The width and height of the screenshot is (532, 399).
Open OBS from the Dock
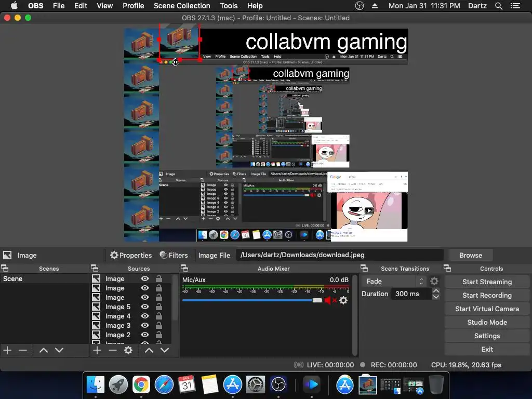(x=278, y=384)
